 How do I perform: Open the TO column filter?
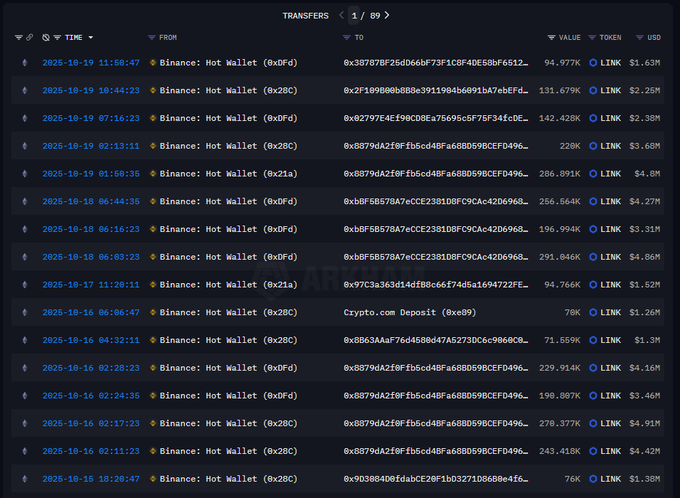coord(347,37)
